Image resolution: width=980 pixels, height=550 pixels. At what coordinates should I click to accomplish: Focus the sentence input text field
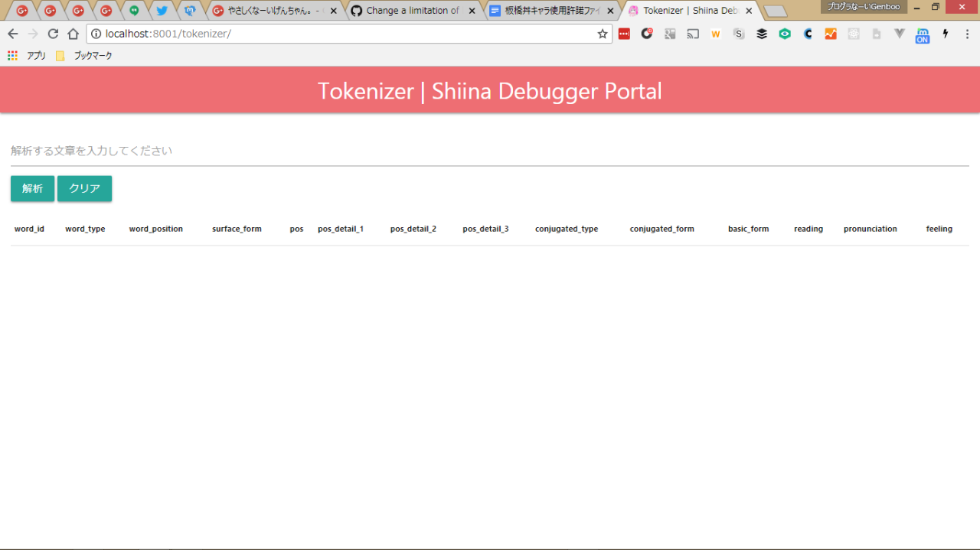click(489, 151)
